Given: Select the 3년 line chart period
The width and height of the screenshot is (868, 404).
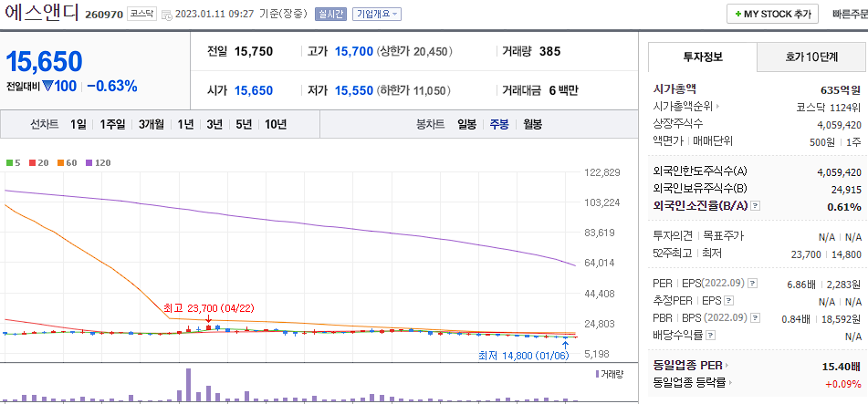Looking at the screenshot, I should [214, 125].
